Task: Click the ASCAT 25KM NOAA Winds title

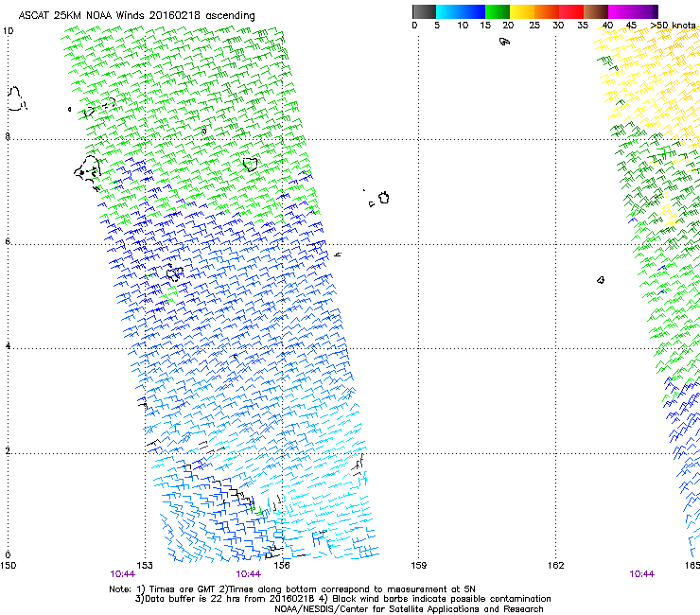Action: tap(136, 16)
